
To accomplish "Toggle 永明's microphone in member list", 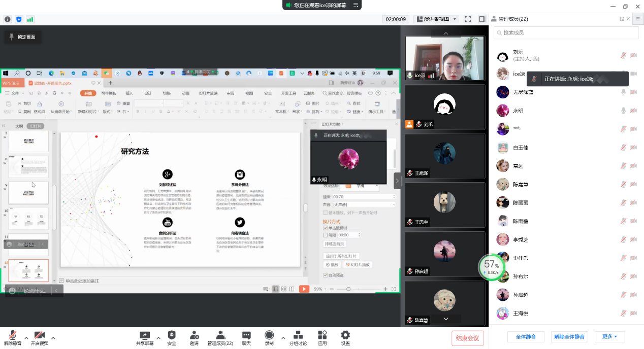I will click(623, 111).
